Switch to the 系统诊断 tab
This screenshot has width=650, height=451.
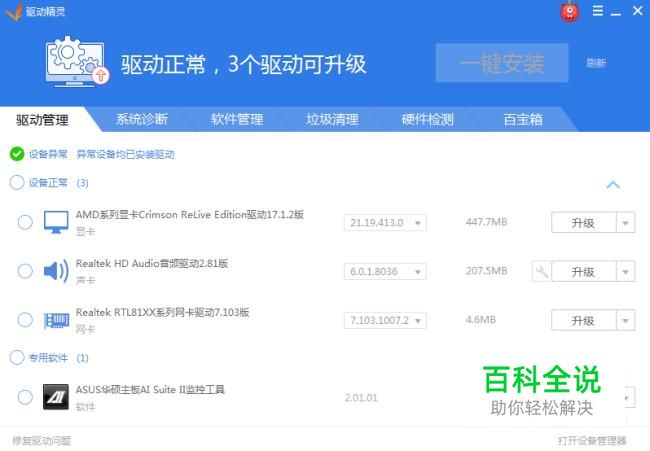[x=142, y=119]
